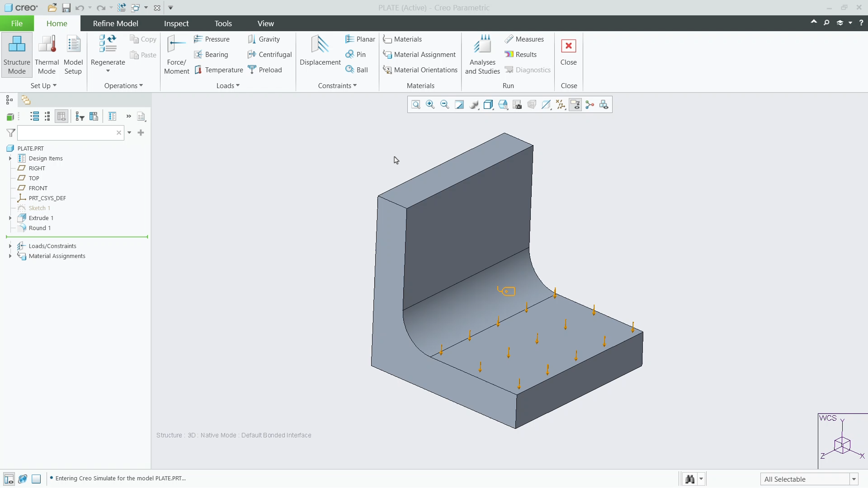Add a Bearing load
868x488 pixels.
[211, 55]
